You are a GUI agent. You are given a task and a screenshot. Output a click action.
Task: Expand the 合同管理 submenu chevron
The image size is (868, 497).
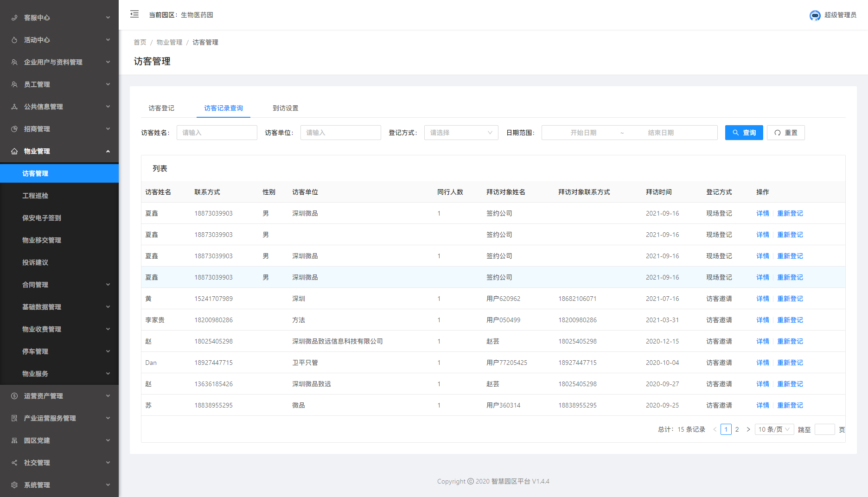point(108,285)
